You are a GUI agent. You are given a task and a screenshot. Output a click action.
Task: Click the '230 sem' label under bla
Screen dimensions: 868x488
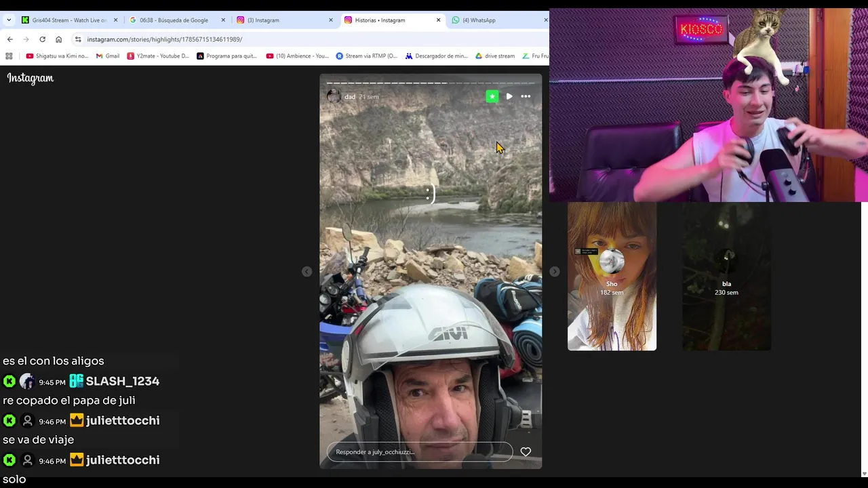726,293
